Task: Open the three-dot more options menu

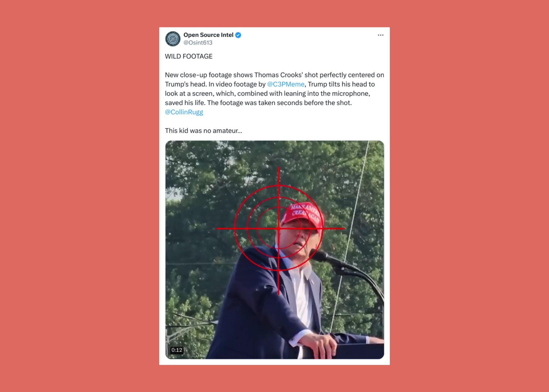Action: [380, 35]
